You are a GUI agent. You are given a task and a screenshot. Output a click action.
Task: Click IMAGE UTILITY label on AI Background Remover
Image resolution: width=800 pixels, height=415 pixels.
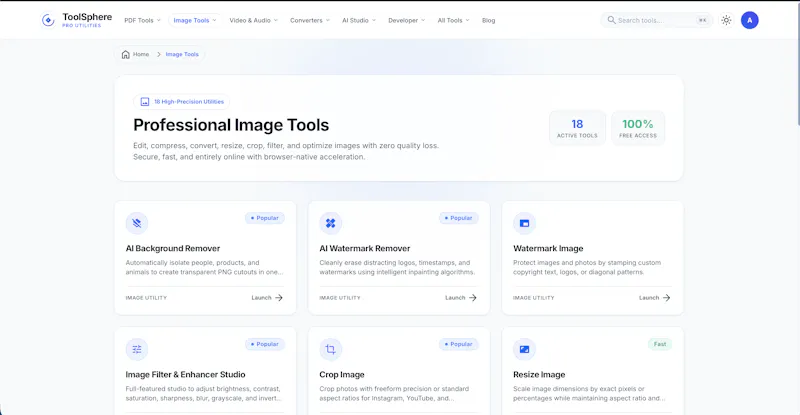click(146, 298)
